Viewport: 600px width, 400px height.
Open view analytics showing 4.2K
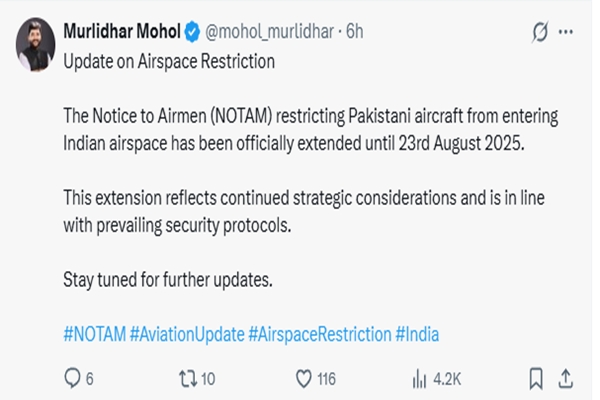coord(419,378)
